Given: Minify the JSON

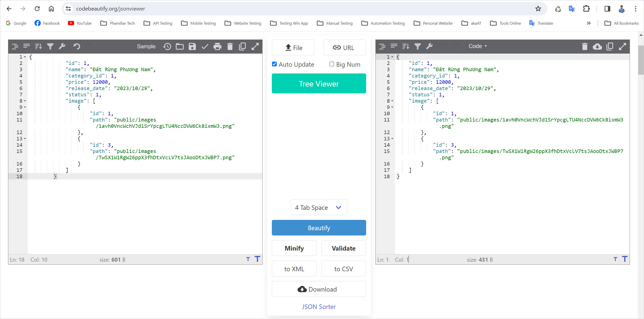Looking at the screenshot, I should click(x=294, y=248).
